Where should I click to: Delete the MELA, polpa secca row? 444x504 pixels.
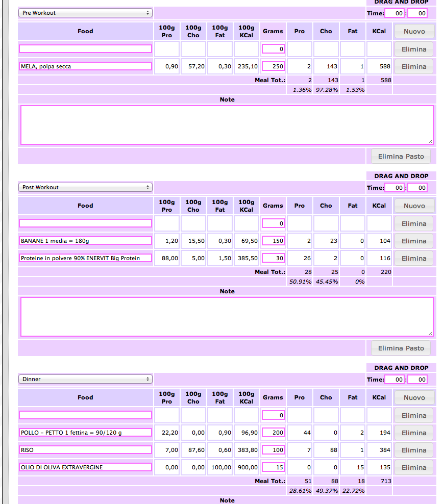pos(414,66)
